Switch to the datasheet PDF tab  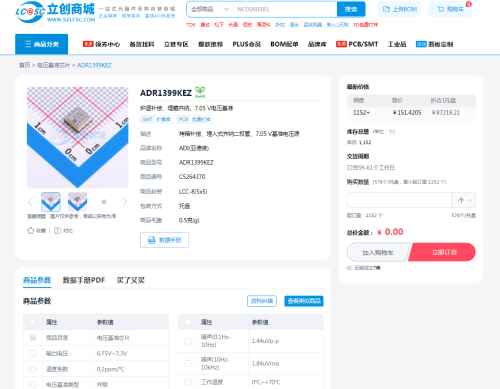click(84, 280)
